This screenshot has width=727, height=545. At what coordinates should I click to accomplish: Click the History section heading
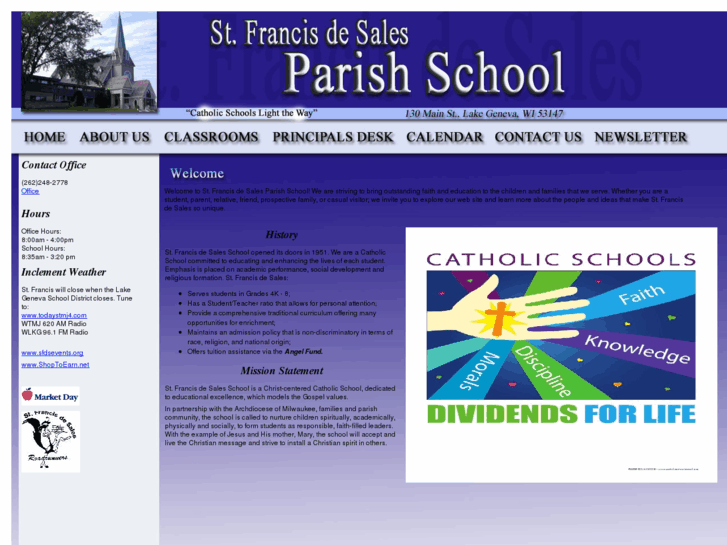tap(281, 235)
